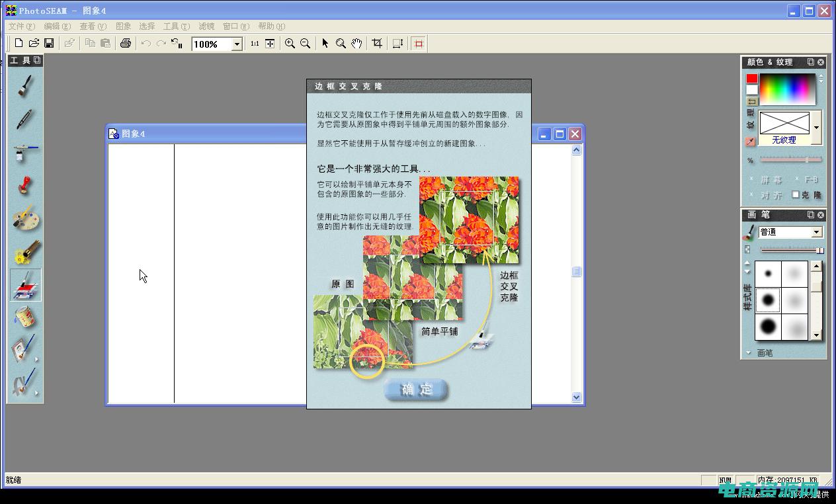Open the 编辑 menu

click(x=57, y=26)
